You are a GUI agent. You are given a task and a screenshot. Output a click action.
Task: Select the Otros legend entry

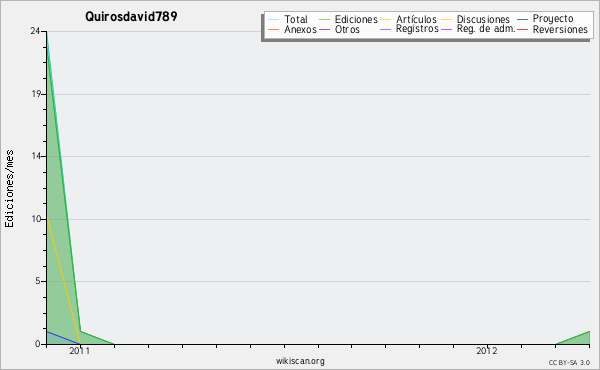tap(347, 29)
